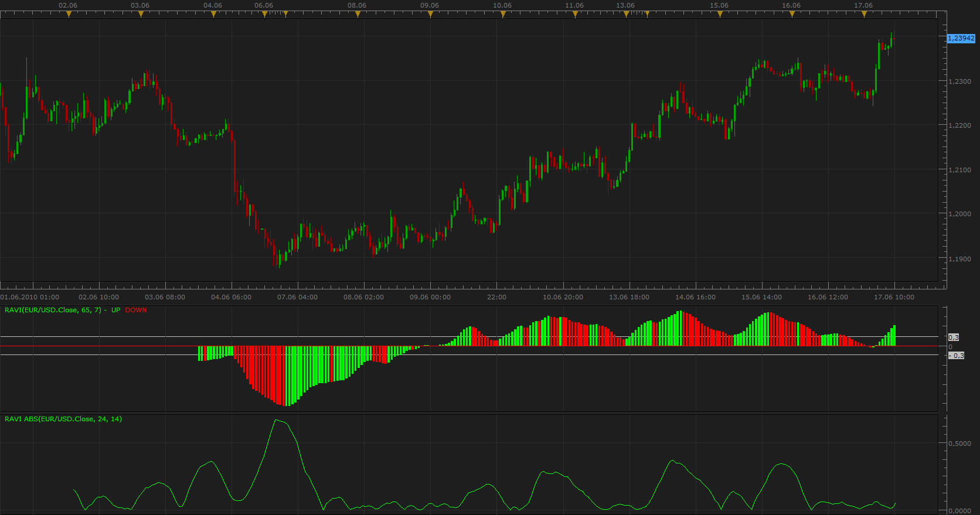Click the - 0,3 level label on RAVI axis
The width and height of the screenshot is (980, 515).
pos(956,356)
